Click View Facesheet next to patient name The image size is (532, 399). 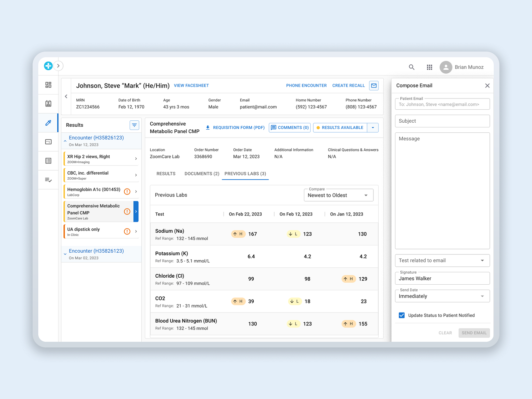click(x=191, y=85)
